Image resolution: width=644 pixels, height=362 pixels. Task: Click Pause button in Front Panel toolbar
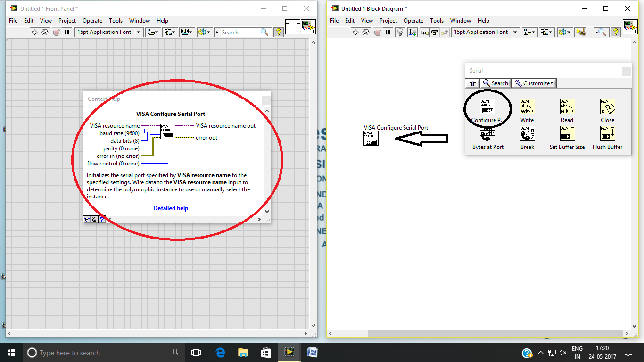67,32
